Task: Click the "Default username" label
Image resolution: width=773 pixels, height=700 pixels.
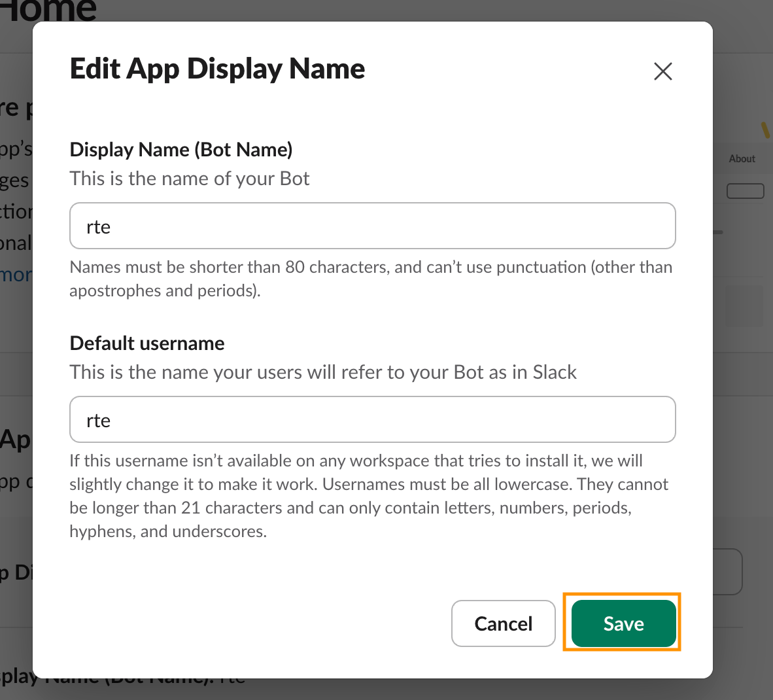Action: point(147,343)
